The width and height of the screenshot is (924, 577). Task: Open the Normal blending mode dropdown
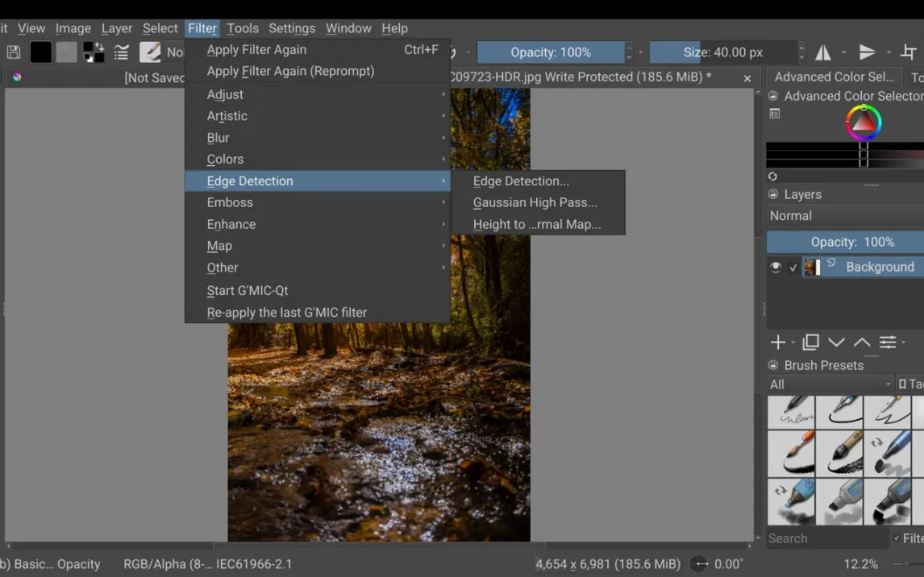(x=844, y=216)
